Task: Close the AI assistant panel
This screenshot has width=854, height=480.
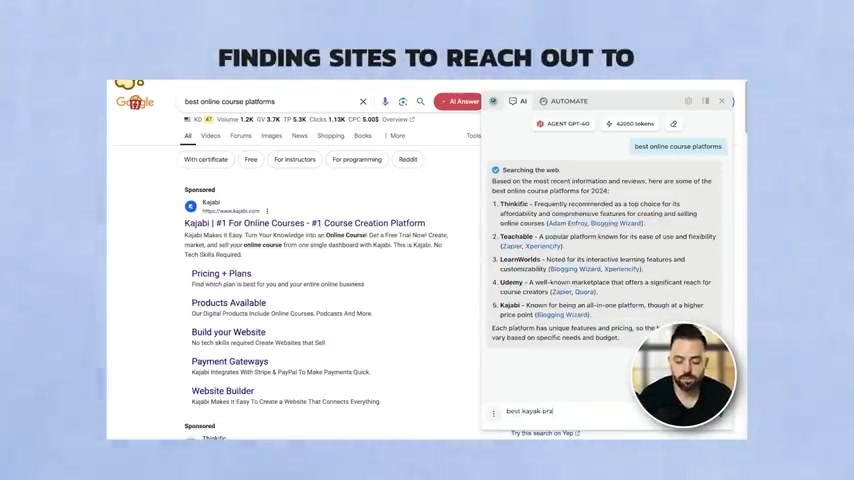Action: click(x=722, y=101)
